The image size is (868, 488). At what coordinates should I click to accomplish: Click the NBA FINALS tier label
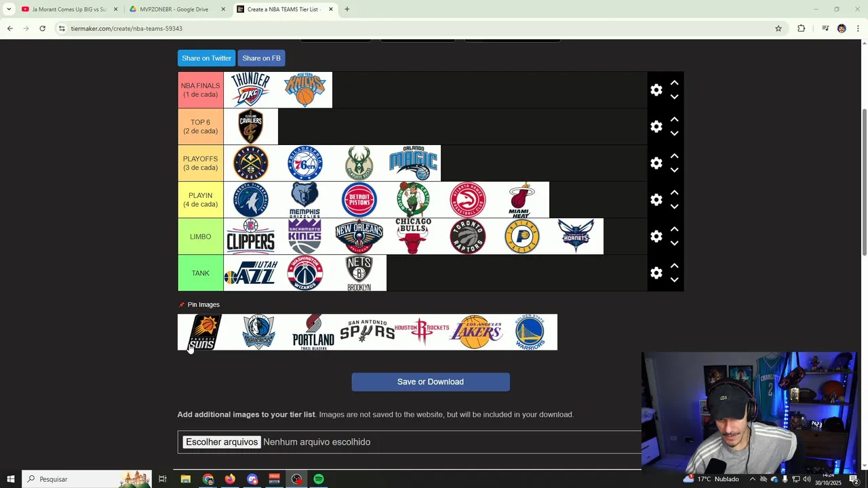point(201,90)
